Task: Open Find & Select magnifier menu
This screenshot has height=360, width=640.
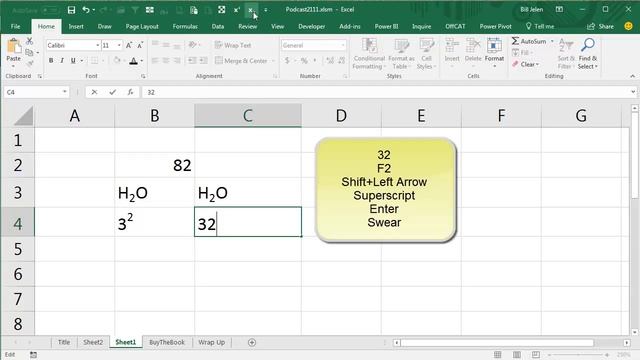Action: (588, 54)
